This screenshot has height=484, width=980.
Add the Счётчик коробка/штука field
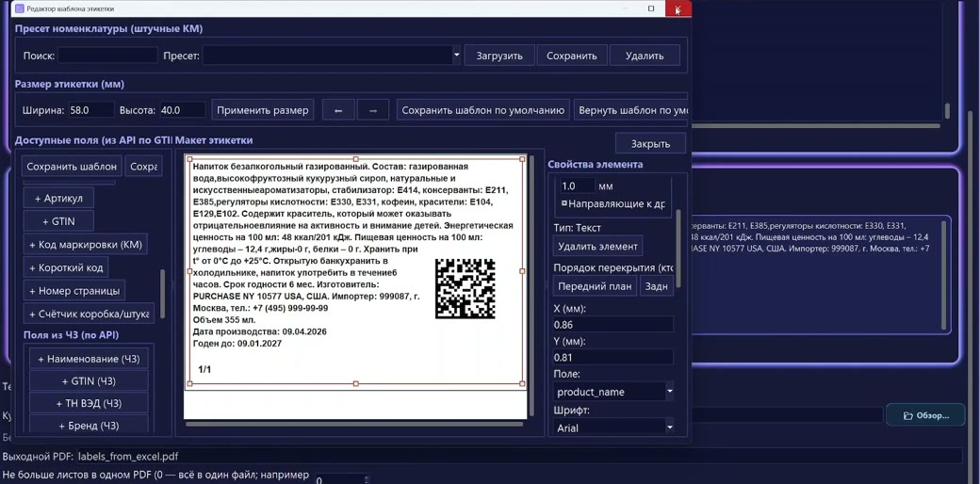pos(89,314)
